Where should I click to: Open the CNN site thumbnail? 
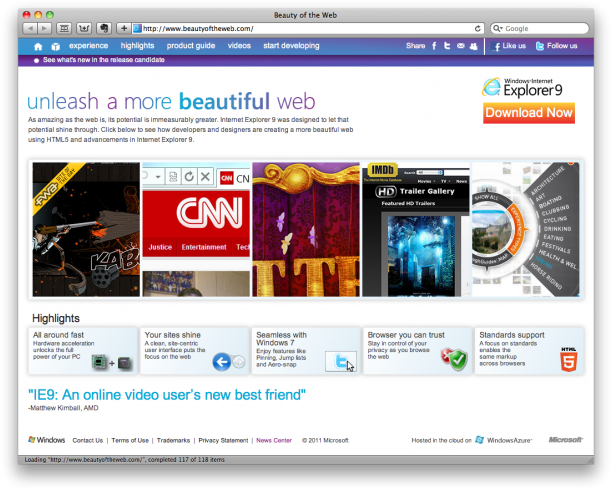[x=195, y=229]
